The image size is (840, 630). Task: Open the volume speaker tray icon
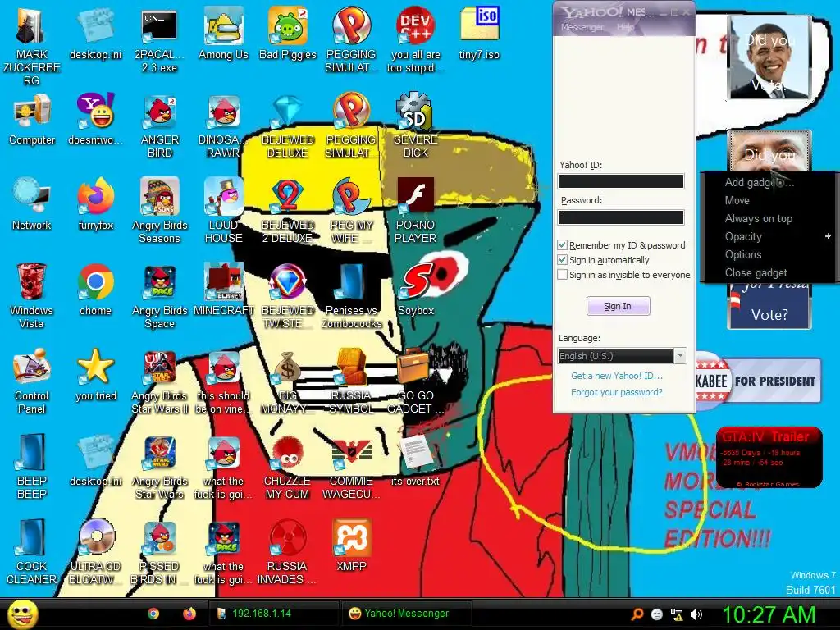(x=696, y=614)
